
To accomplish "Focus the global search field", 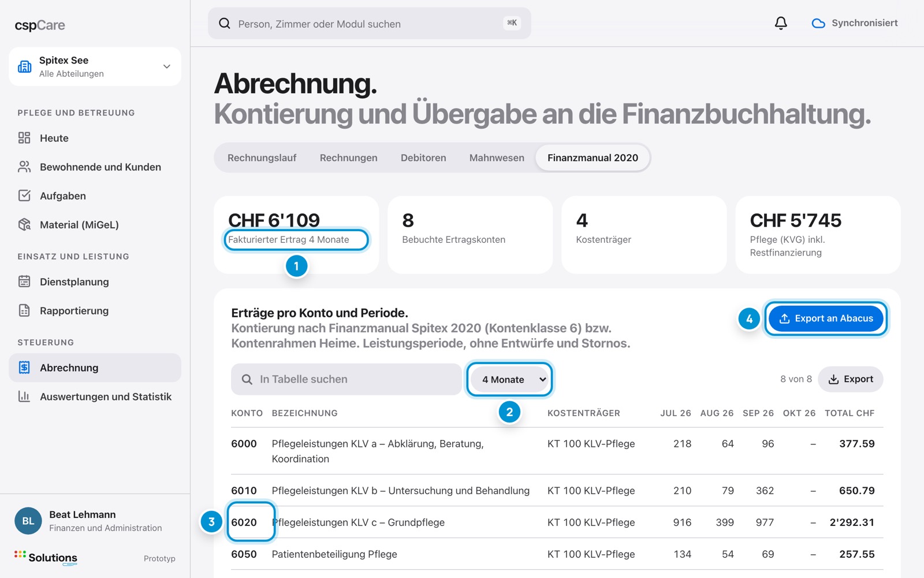I will coord(370,23).
